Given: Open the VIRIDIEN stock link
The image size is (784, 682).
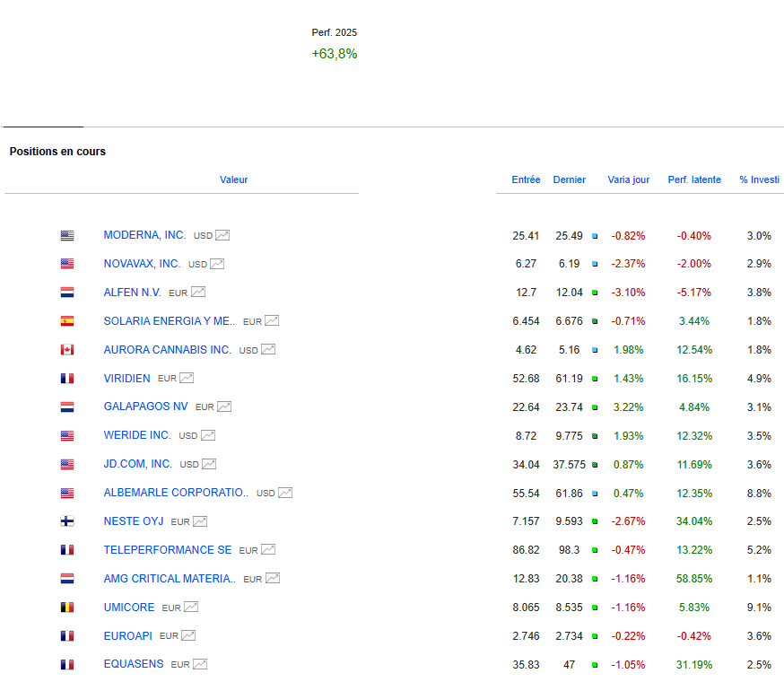Looking at the screenshot, I should coord(127,379).
